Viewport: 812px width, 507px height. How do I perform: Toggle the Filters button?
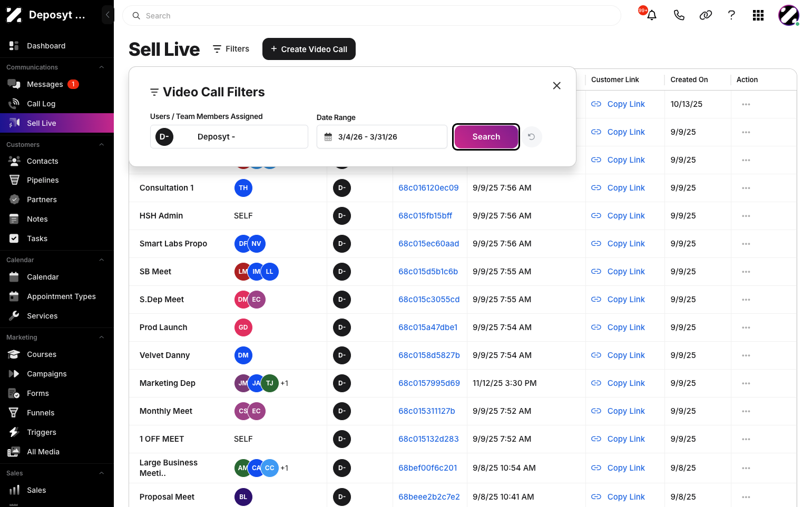click(x=231, y=49)
